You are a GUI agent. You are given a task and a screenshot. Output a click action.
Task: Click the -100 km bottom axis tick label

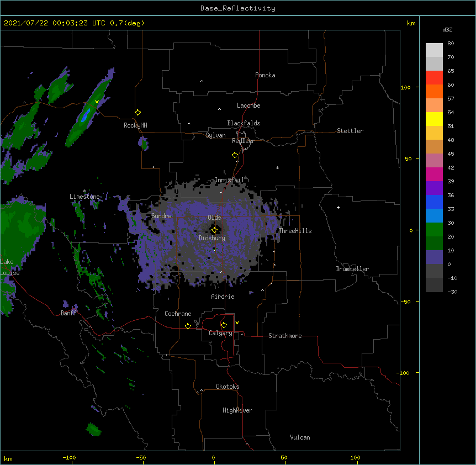tap(69, 457)
